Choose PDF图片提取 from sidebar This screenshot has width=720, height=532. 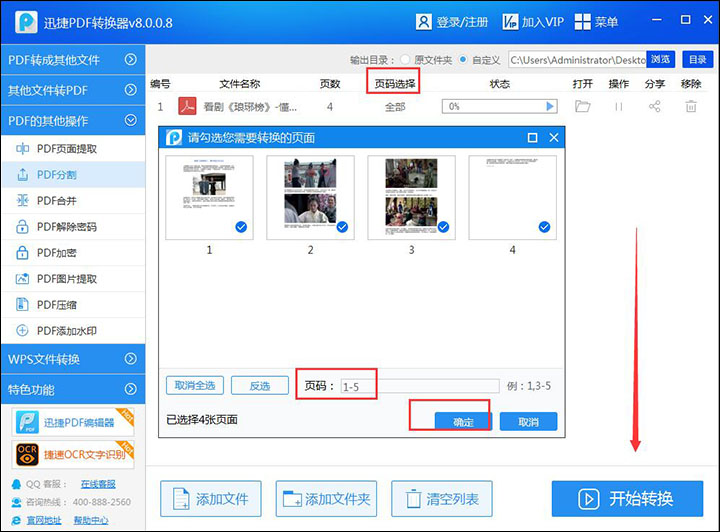click(x=73, y=279)
